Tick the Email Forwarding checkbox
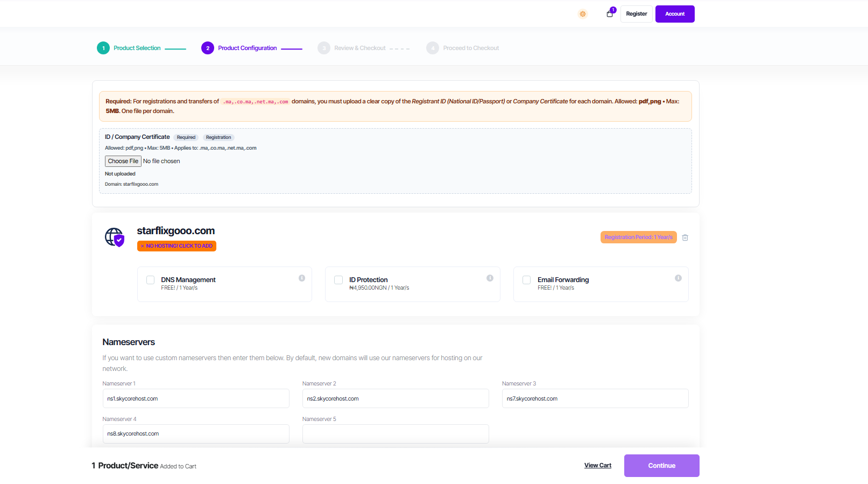 coord(527,280)
